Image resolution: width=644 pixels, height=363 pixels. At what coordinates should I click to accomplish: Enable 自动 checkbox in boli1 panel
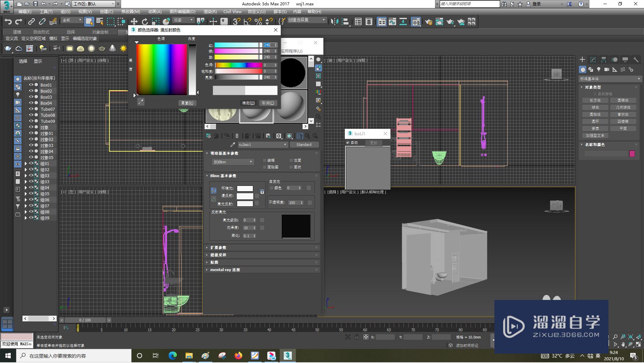(348, 142)
